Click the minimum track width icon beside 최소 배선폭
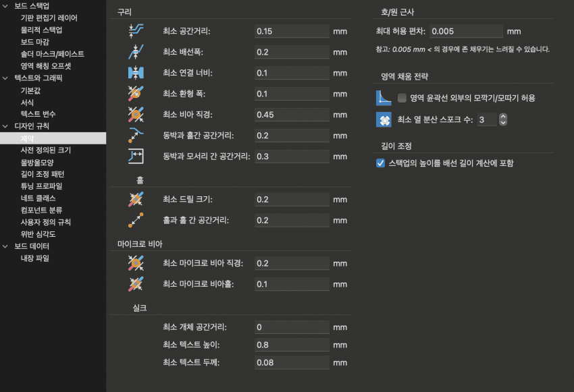Screen dimensions: 574x392 pos(136,52)
